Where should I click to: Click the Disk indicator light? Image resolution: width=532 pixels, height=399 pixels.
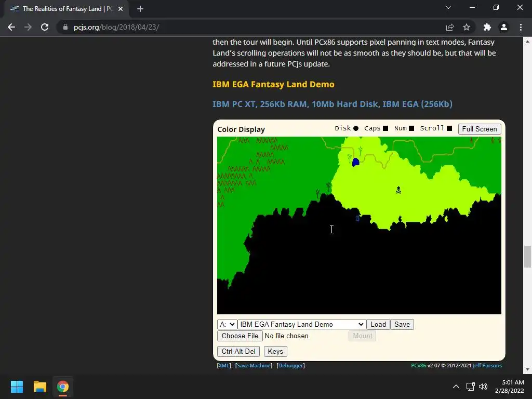point(355,128)
